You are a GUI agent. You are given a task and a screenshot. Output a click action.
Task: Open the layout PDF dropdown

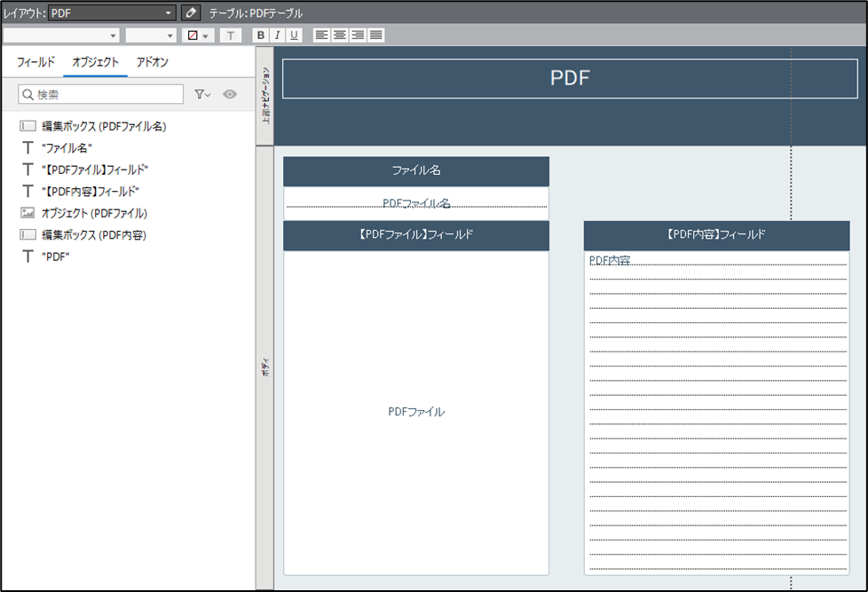(113, 13)
